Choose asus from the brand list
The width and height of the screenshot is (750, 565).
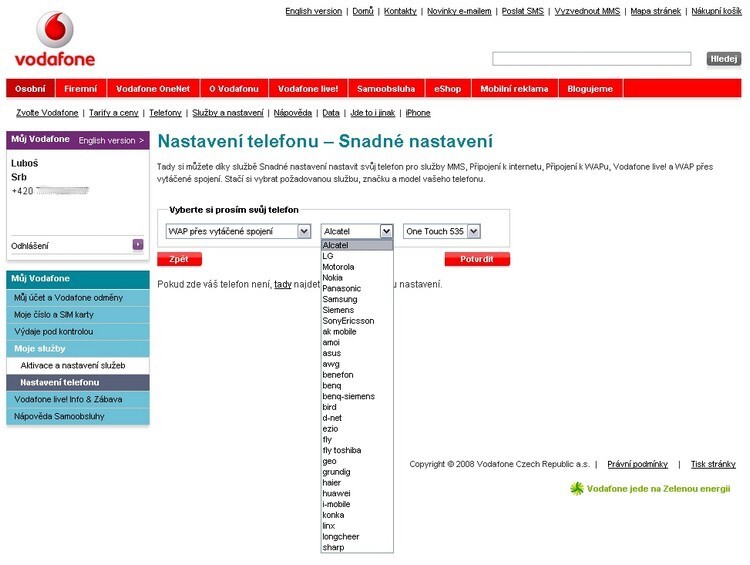[357, 353]
